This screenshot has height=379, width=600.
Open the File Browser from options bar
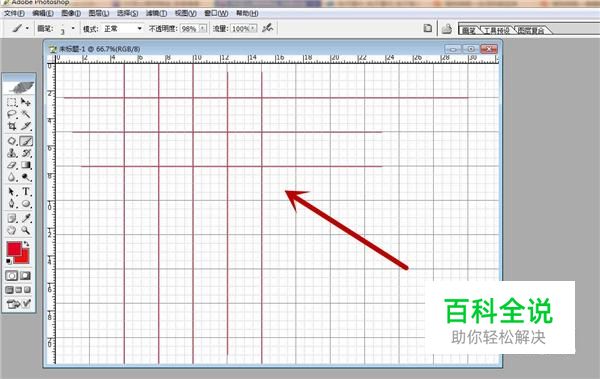(427, 28)
